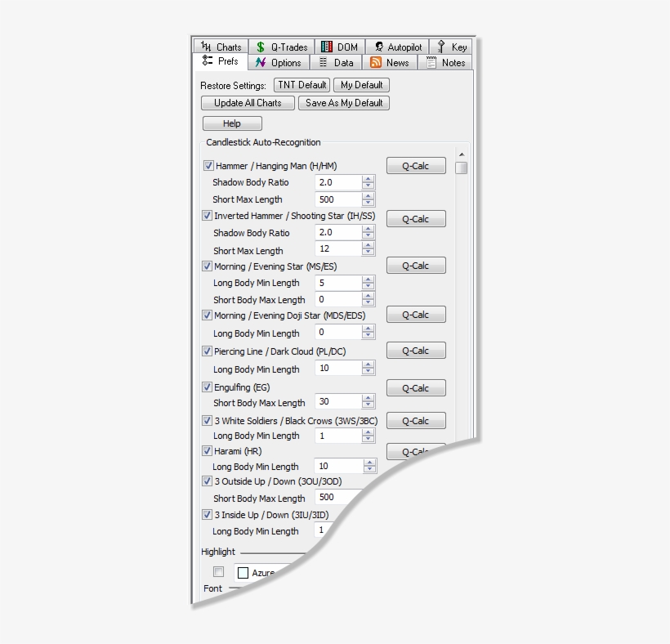This screenshot has width=670, height=644.
Task: Click the notepad icon on the Notes tab
Action: pyautogui.click(x=431, y=61)
